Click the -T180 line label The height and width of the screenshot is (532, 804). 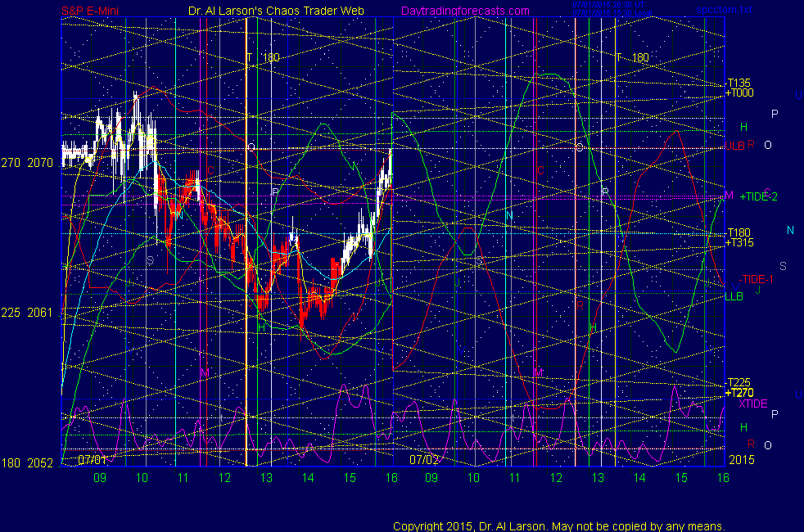pyautogui.click(x=739, y=232)
